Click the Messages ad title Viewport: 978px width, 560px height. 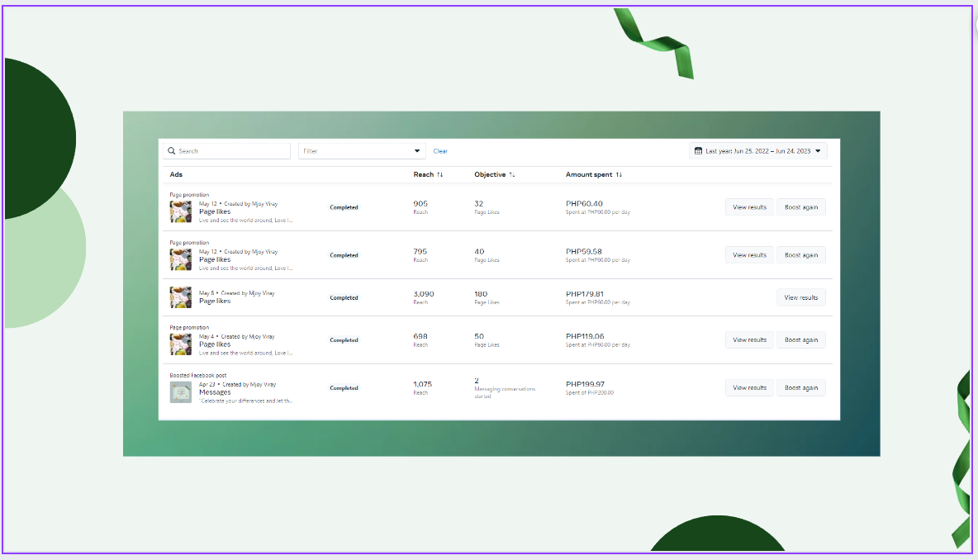point(215,392)
